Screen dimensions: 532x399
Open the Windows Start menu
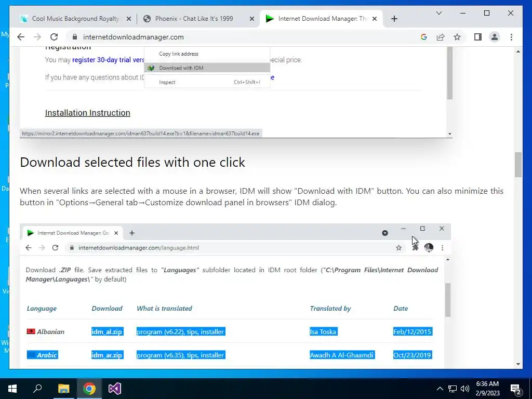click(12, 389)
